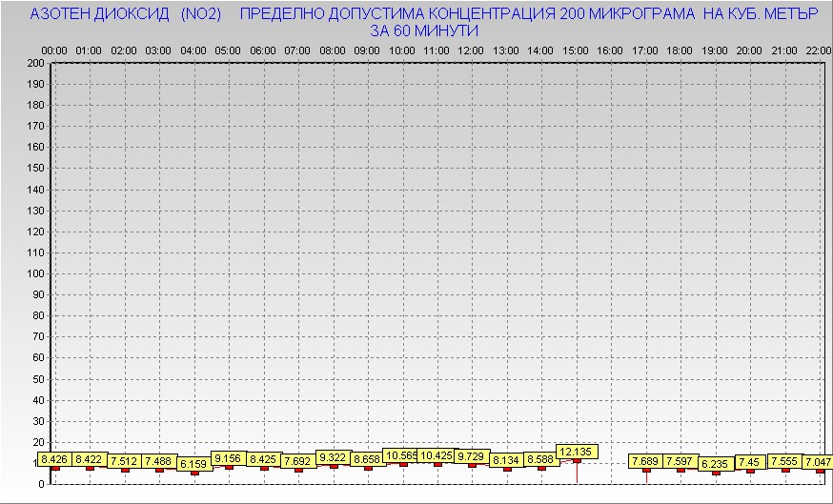This screenshot has height=504, width=833.
Task: Click the 100 mark on vertical axis
Action: pos(35,273)
